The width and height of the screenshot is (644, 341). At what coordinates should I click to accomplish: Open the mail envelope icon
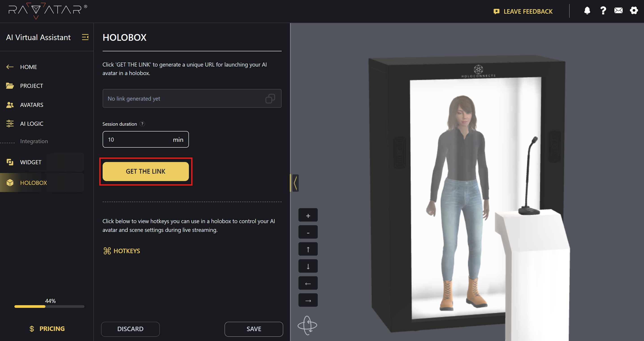point(618,11)
